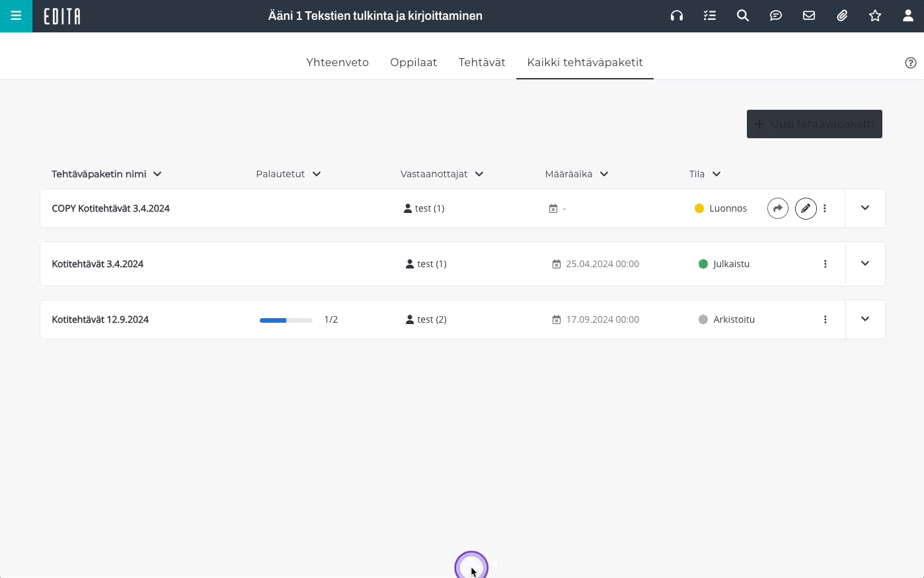
Task: Open the user profile icon
Action: click(908, 16)
